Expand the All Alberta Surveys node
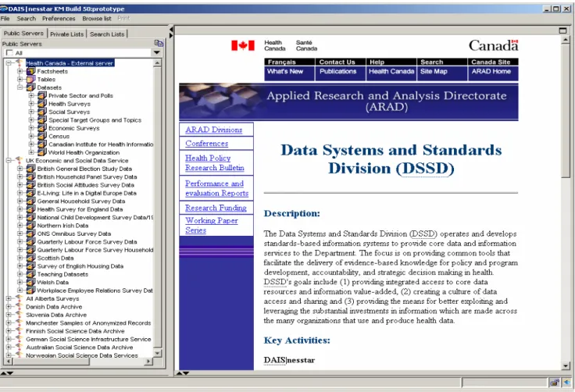Viewport: 575px width, 392px height. [9, 298]
